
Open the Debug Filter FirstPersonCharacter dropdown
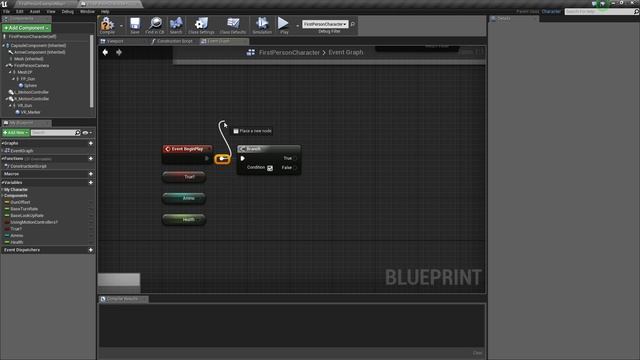click(x=325, y=24)
